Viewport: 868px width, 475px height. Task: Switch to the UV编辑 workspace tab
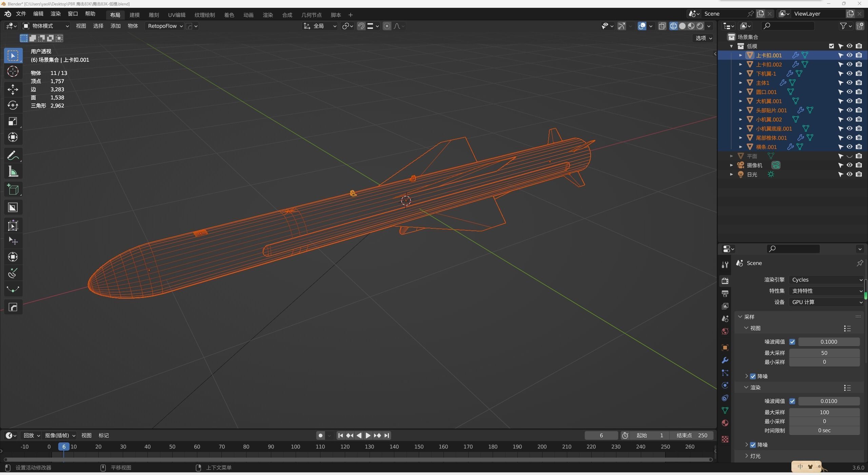point(177,15)
